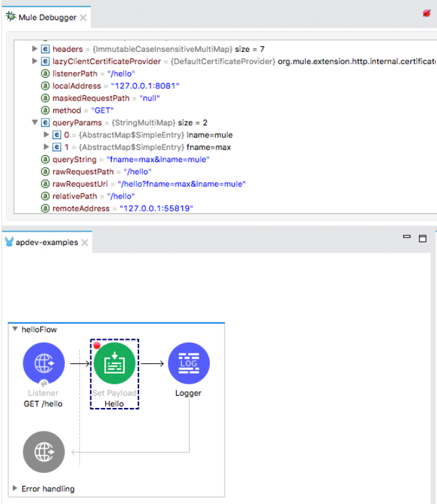The image size is (437, 504).
Task: Click the localAddress attribute icon
Action: (x=45, y=86)
